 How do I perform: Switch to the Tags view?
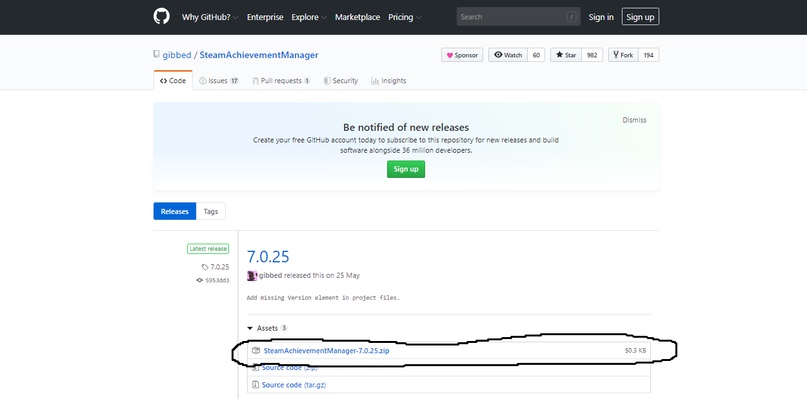[x=210, y=211]
